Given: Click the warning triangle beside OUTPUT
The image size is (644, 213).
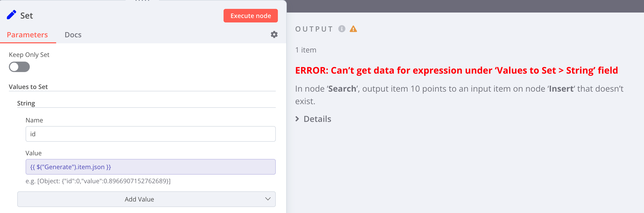Looking at the screenshot, I should click(x=354, y=29).
